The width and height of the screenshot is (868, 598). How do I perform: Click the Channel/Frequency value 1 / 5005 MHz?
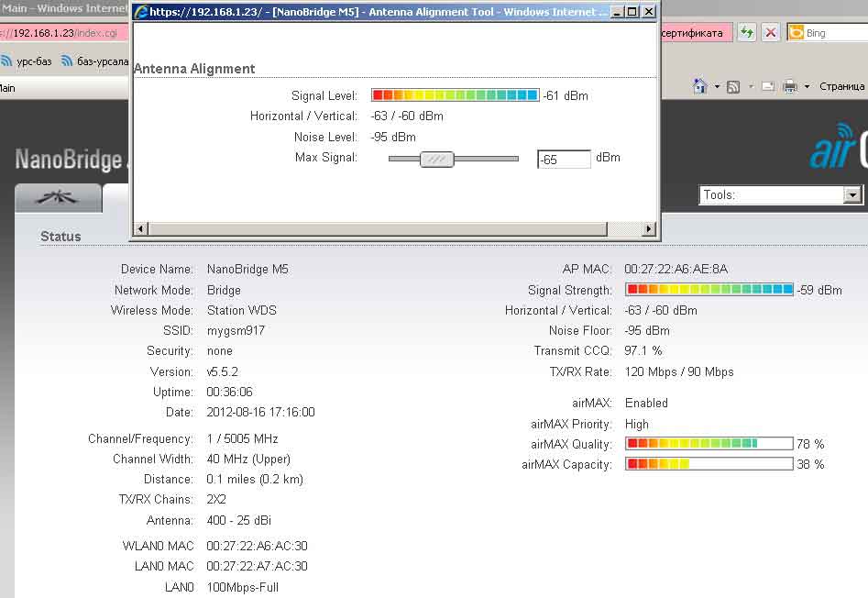[x=243, y=438]
